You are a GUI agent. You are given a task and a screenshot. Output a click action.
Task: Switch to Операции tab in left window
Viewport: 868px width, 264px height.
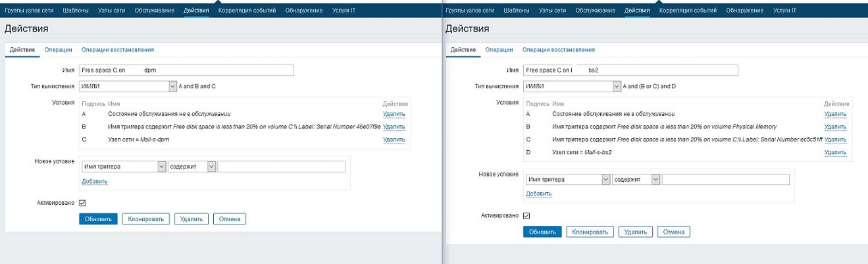(x=58, y=49)
